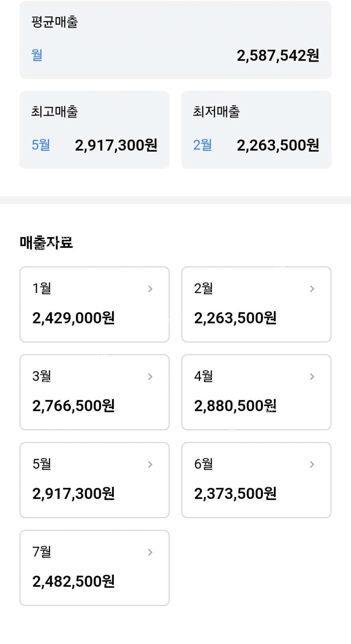Tap the 5월 card amount 2,917,300원
351x644 pixels.
tap(73, 494)
